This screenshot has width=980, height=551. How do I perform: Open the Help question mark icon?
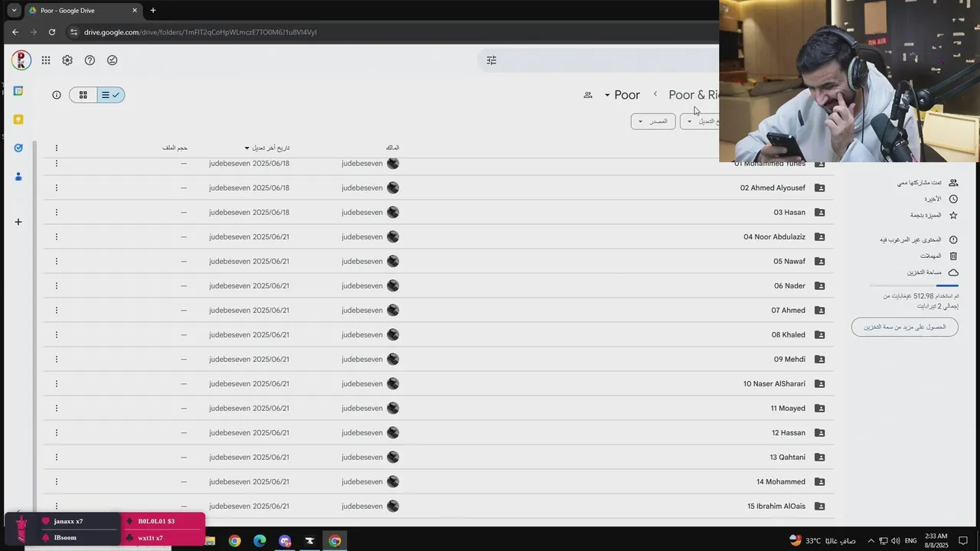coord(90,60)
